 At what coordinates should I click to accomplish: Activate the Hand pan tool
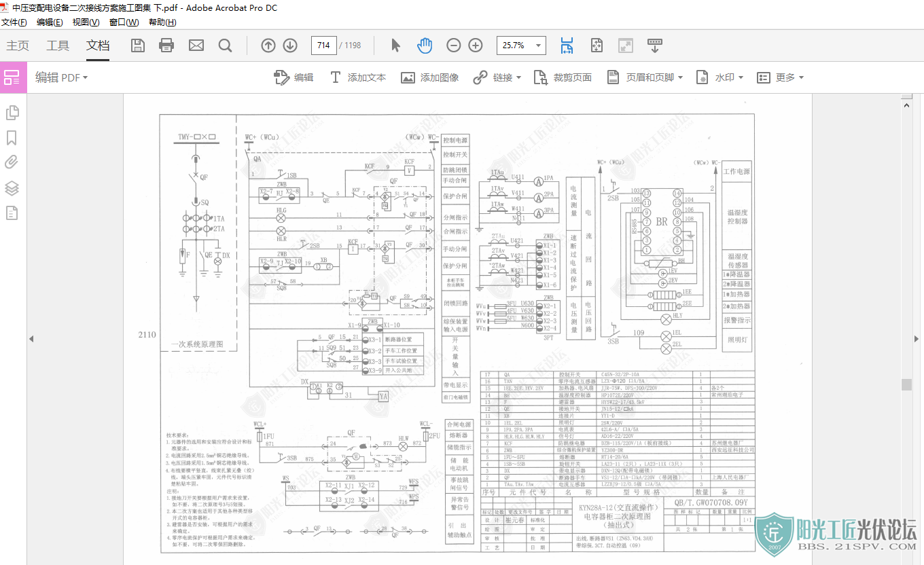pos(425,45)
